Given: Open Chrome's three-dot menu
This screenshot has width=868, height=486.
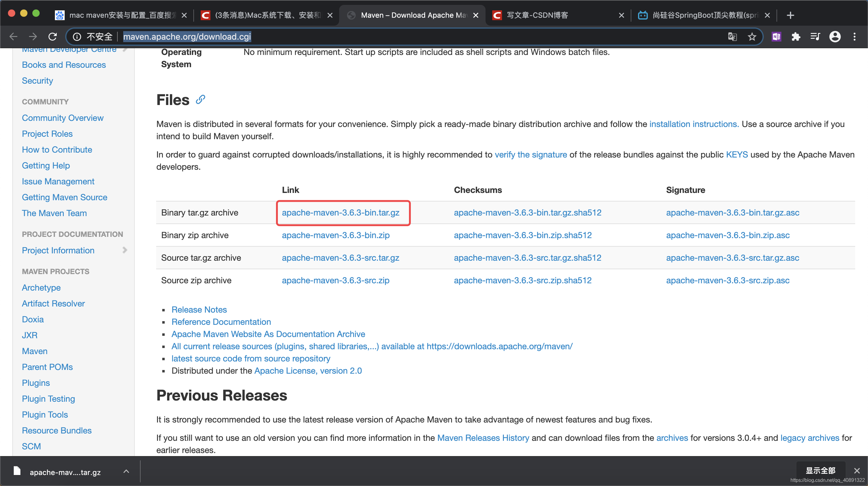Looking at the screenshot, I should tap(854, 36).
